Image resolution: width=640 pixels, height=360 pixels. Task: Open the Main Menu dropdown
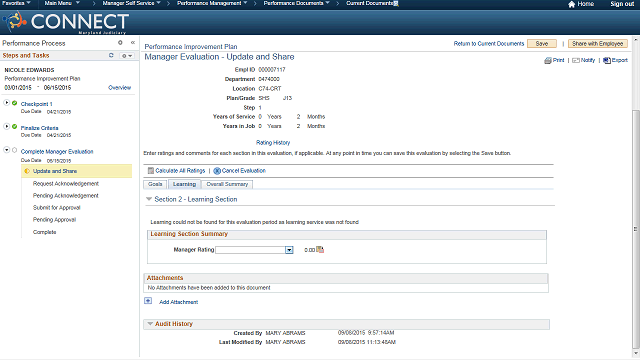[x=62, y=3]
